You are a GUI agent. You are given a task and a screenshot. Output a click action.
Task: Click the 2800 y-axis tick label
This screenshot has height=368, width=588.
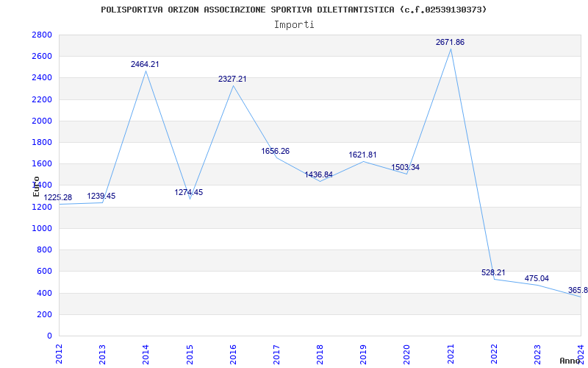click(x=43, y=35)
